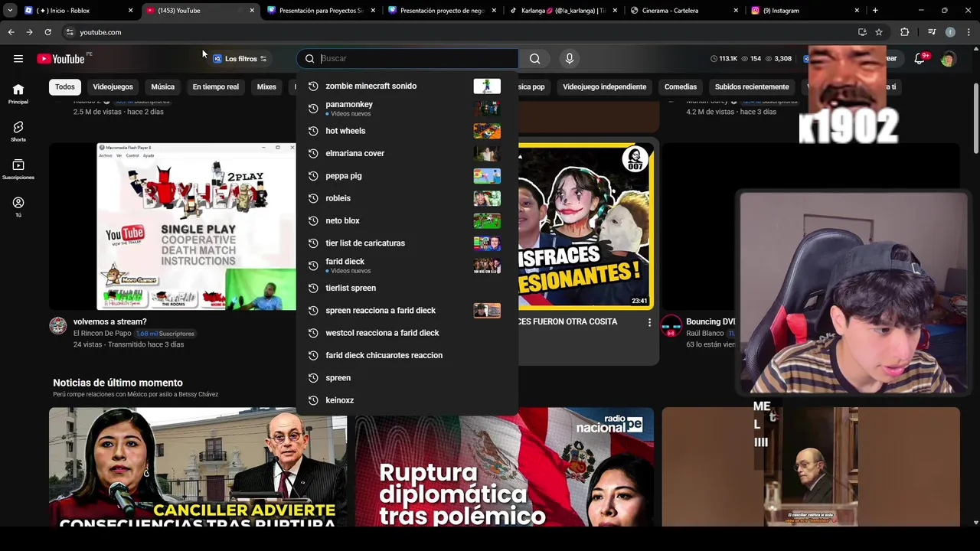Select the En tiempo real chip

(x=216, y=86)
